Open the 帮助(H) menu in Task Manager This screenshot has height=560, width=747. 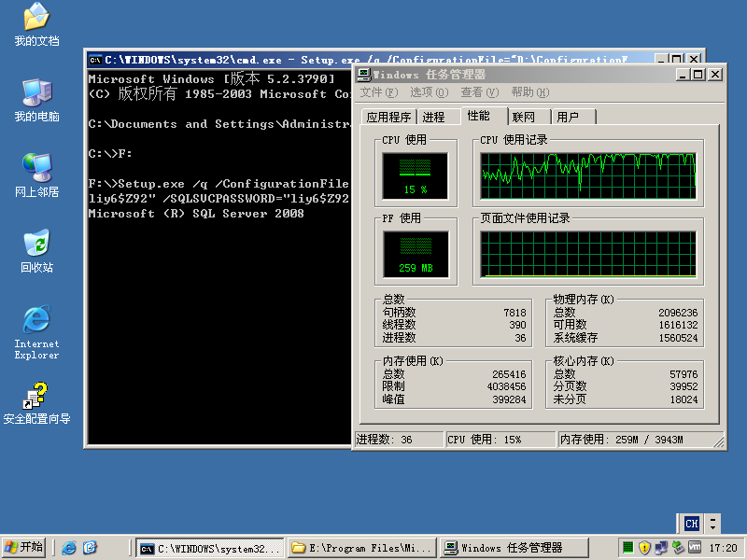pyautogui.click(x=530, y=91)
